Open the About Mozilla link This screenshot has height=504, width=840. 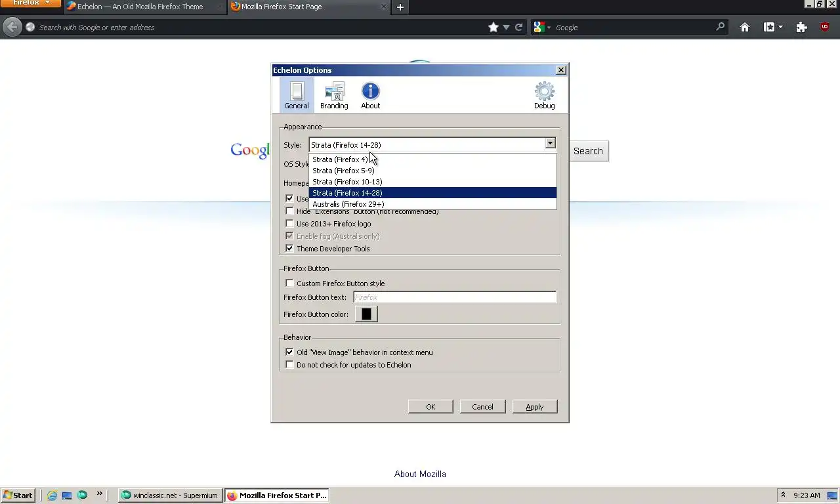point(420,474)
